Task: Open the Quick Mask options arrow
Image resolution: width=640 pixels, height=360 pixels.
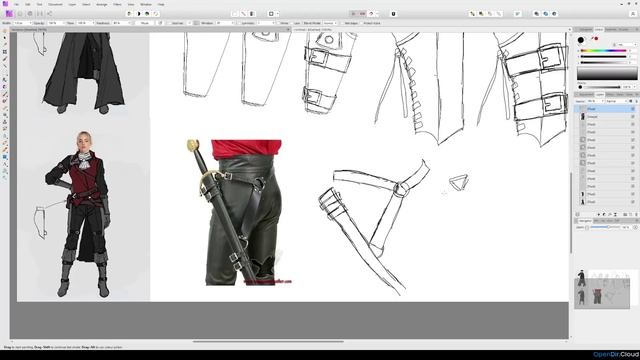Action: click(278, 14)
